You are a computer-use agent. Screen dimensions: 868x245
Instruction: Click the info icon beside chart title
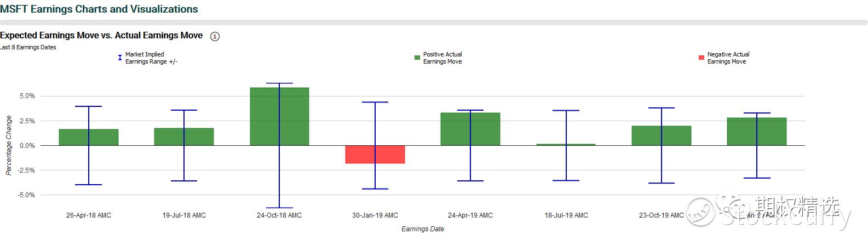coord(215,37)
